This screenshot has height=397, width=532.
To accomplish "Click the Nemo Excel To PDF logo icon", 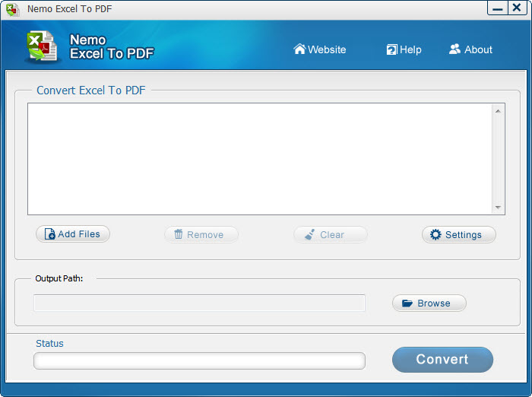I will click(42, 46).
